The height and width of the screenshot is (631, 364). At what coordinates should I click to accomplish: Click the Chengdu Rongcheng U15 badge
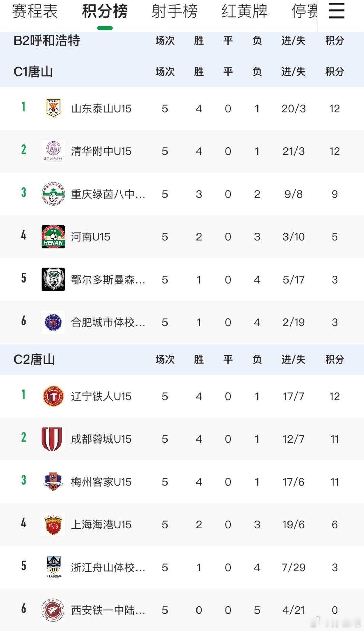point(52,439)
